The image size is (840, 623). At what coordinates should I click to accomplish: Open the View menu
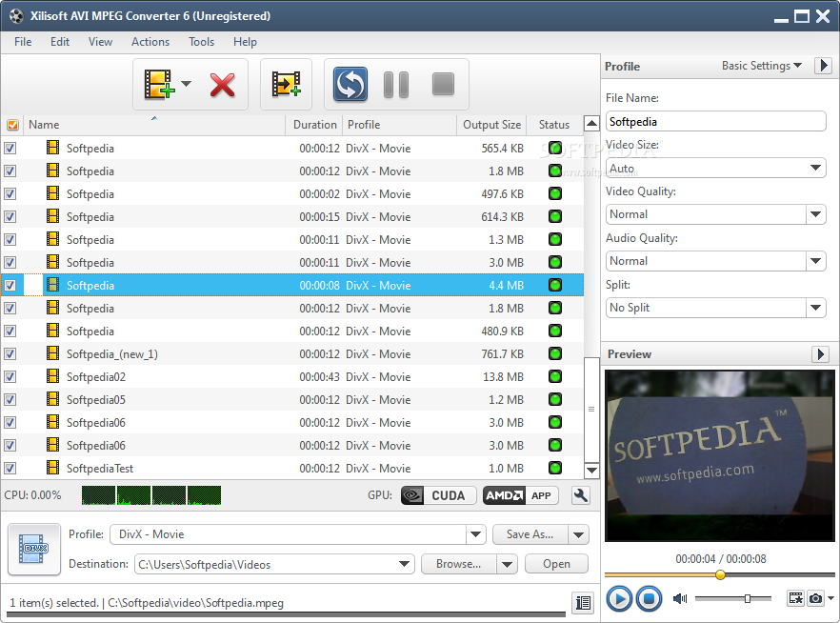point(100,42)
